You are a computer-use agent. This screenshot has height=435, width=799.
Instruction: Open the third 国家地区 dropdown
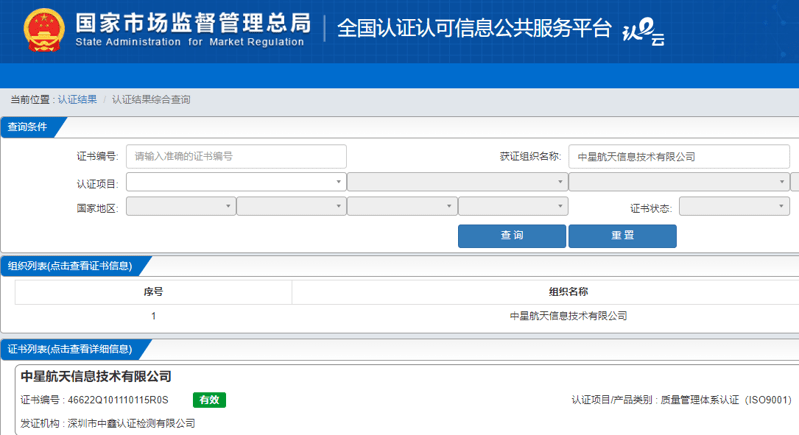click(402, 206)
